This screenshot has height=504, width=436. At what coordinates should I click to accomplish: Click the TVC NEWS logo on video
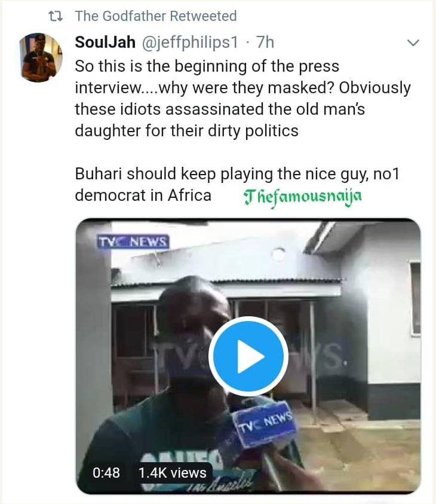click(x=133, y=242)
